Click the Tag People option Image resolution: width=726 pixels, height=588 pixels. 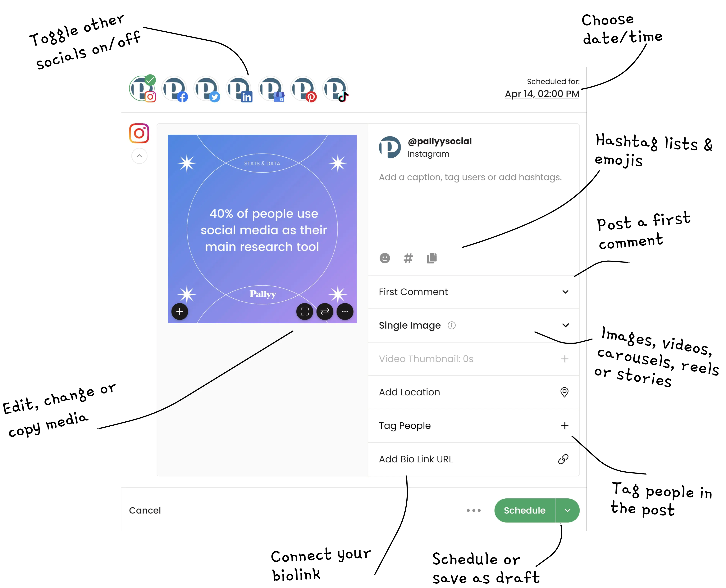tap(474, 425)
